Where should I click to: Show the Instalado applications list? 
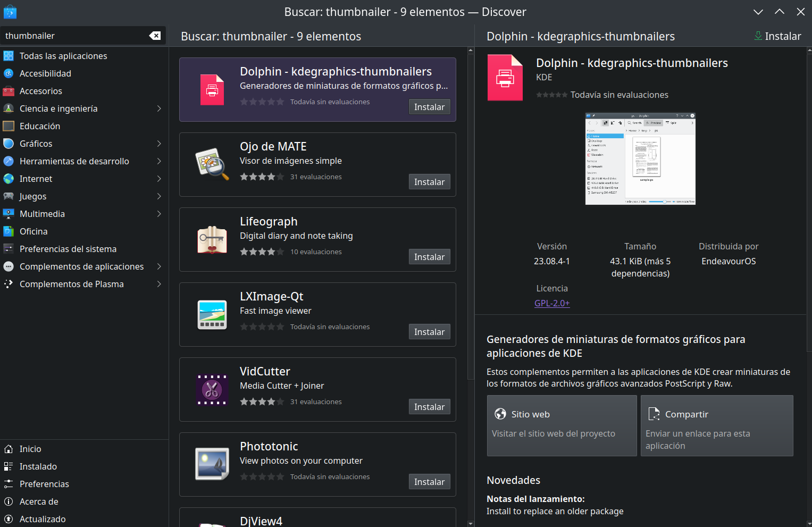click(x=84, y=466)
